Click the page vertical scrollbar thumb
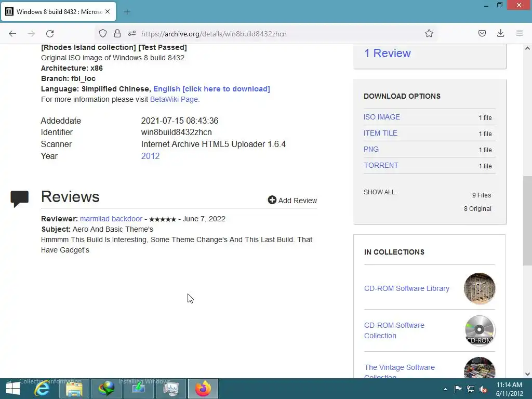This screenshot has width=532, height=399. coord(527,220)
